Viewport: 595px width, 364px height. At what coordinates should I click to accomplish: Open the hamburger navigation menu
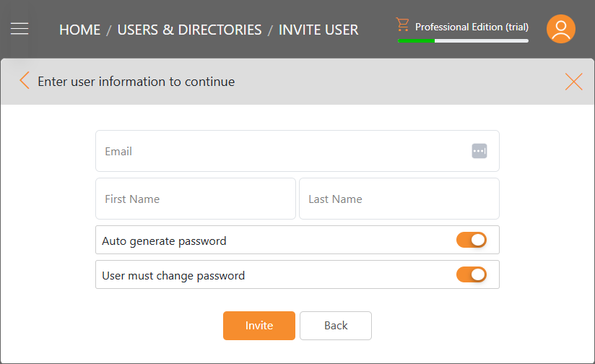coord(19,29)
